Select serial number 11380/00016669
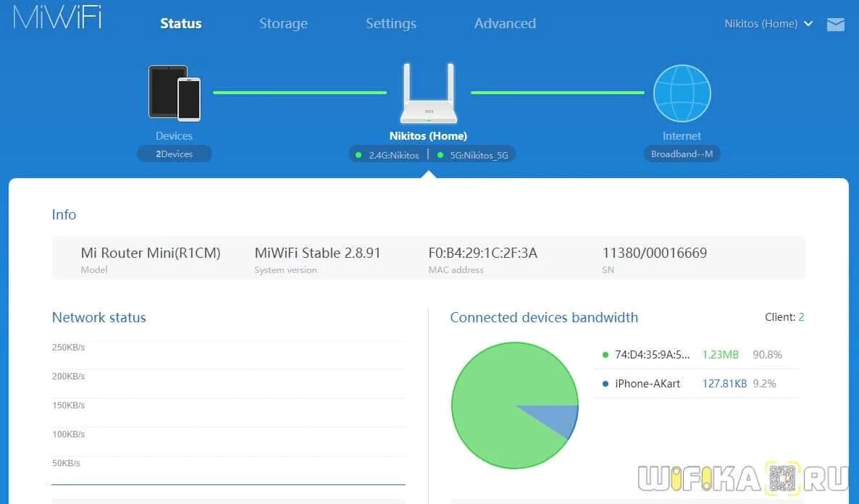The height and width of the screenshot is (504, 859). (655, 253)
